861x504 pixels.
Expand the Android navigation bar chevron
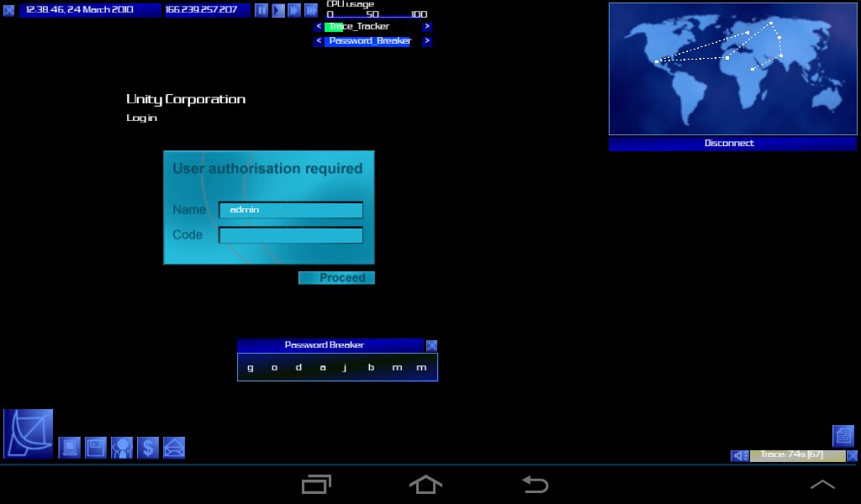[x=822, y=484]
